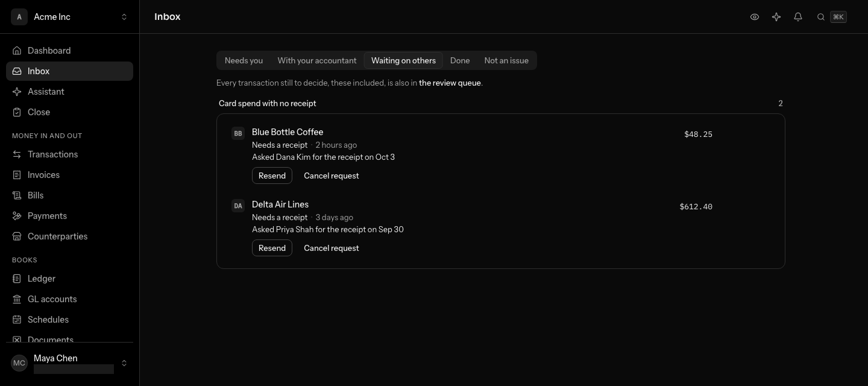
Task: Open the AI sparkle icon in the top bar
Action: (x=776, y=17)
